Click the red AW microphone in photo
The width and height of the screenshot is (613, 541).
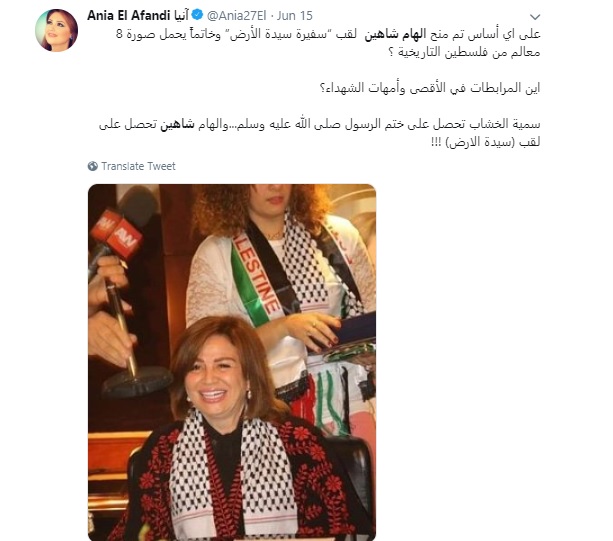116,234
